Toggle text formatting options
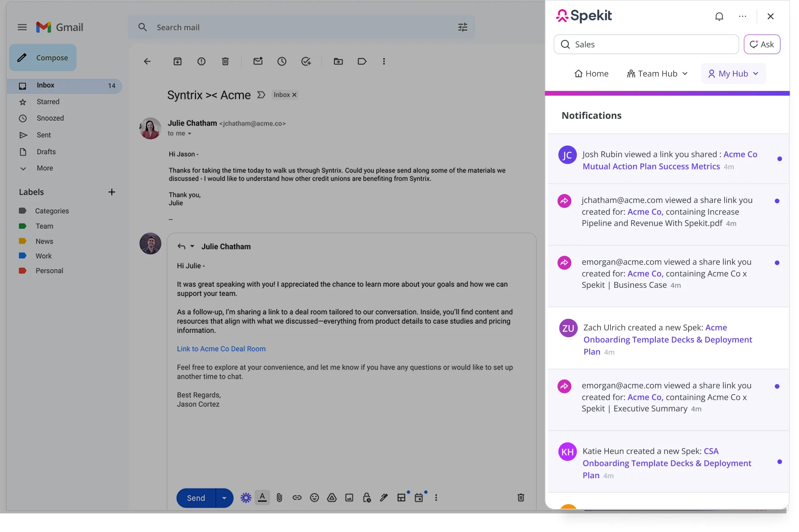 (263, 498)
